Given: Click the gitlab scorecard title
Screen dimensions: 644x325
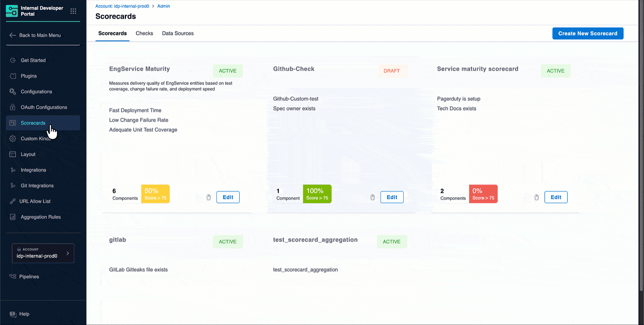Looking at the screenshot, I should pos(117,240).
